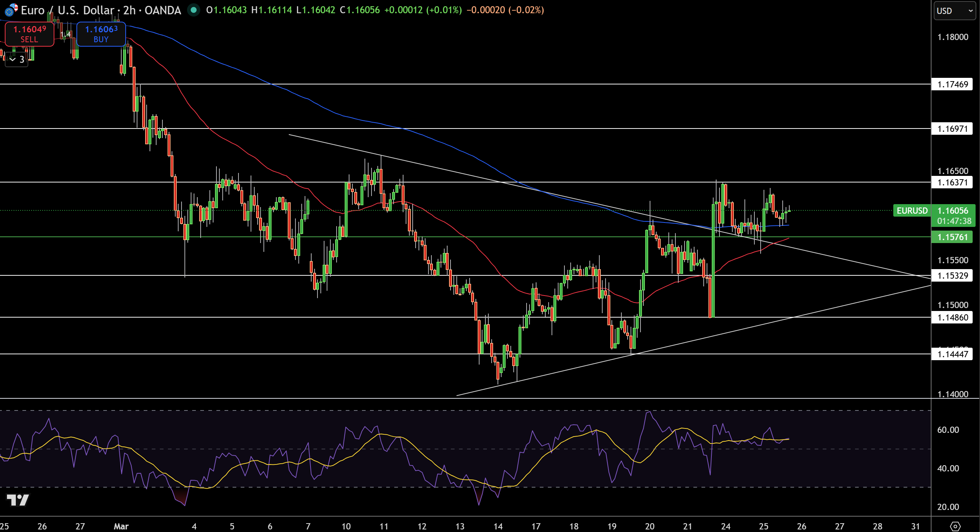Select the 1.16371 horizontal line price label
980x532 pixels.
click(x=952, y=182)
